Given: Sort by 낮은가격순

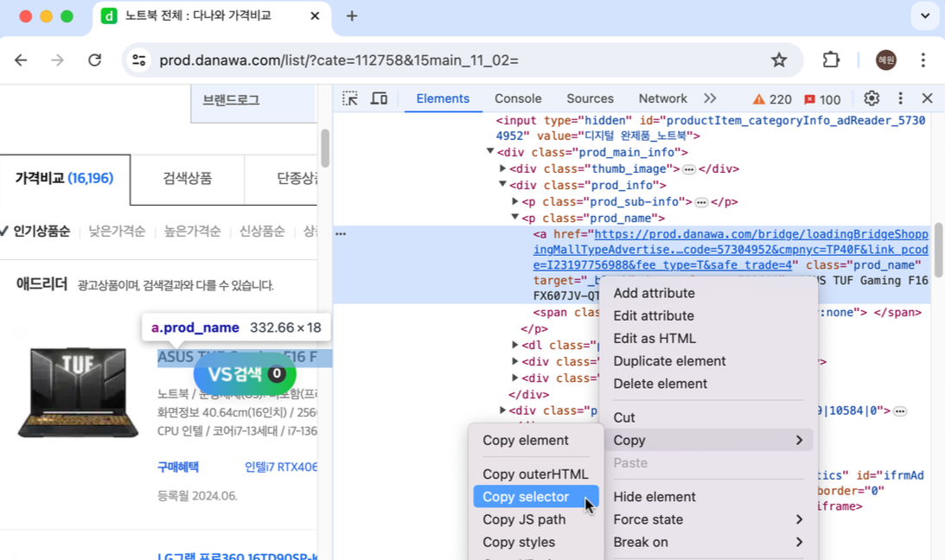Looking at the screenshot, I should (x=117, y=232).
